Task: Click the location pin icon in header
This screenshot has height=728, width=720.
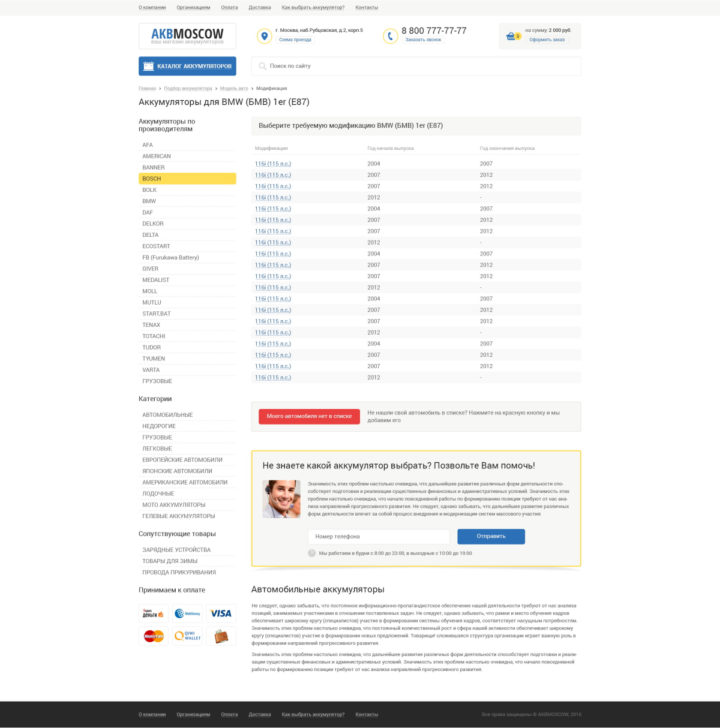Action: click(264, 36)
